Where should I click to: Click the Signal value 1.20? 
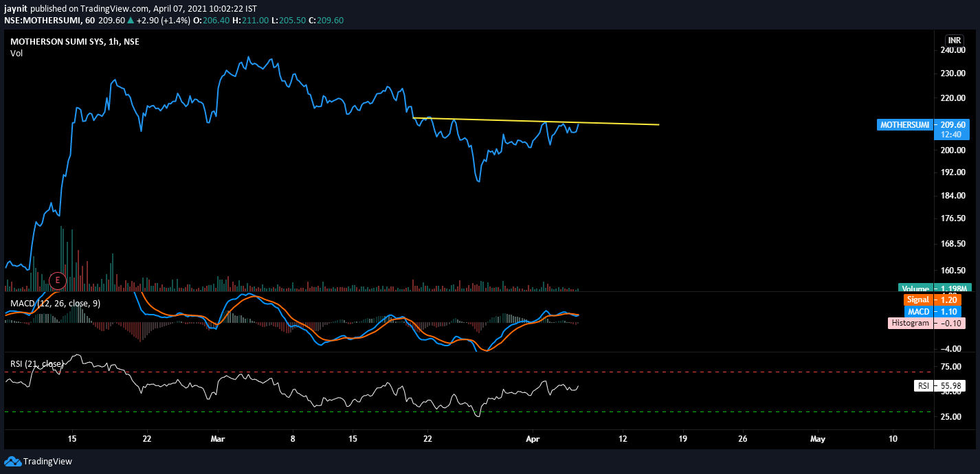948,300
